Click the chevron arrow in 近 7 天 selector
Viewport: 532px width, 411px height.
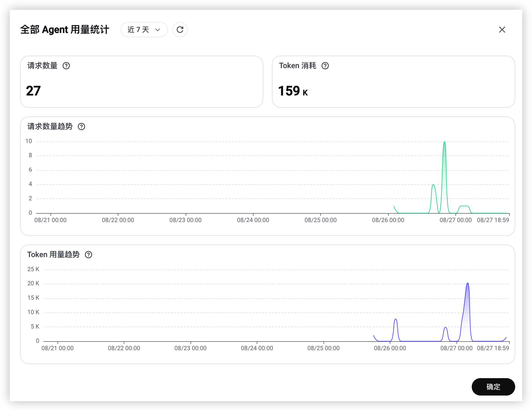click(x=158, y=30)
